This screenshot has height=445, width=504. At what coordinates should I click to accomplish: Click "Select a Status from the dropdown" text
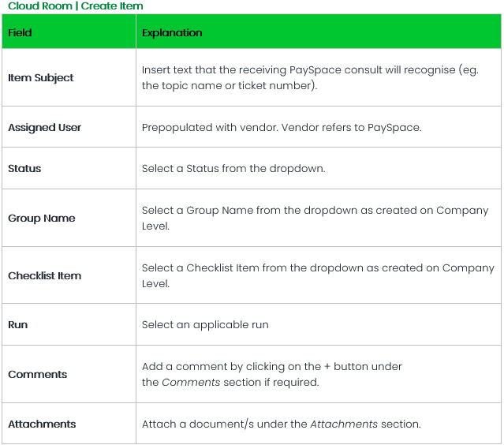(x=233, y=169)
